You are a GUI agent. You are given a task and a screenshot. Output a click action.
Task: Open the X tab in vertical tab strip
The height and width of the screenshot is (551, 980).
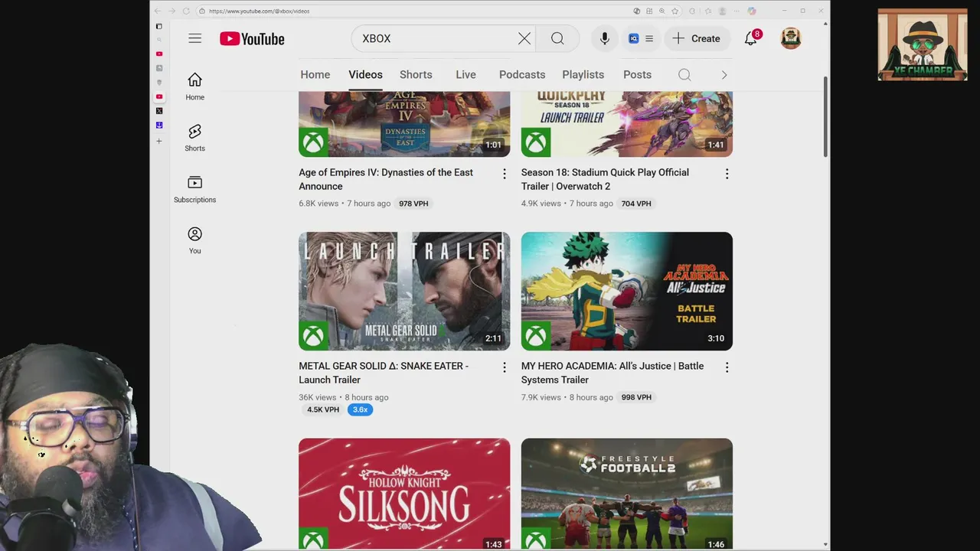pyautogui.click(x=159, y=111)
